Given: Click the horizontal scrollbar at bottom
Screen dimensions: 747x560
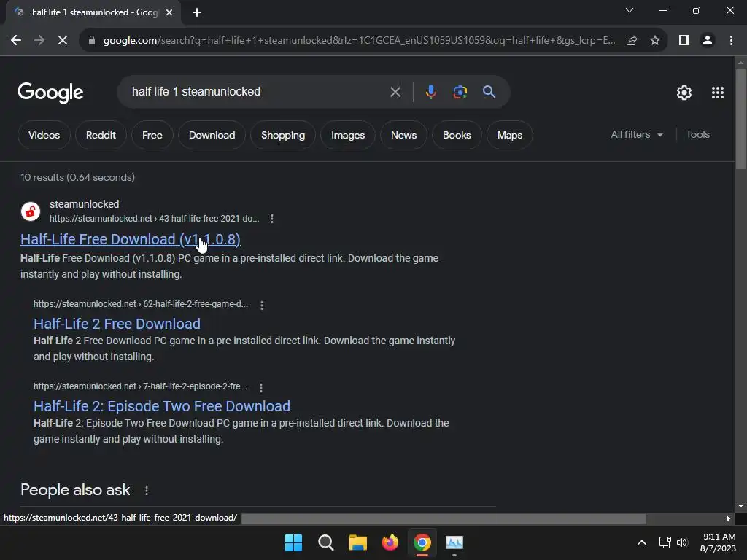Looking at the screenshot, I should click(x=444, y=518).
